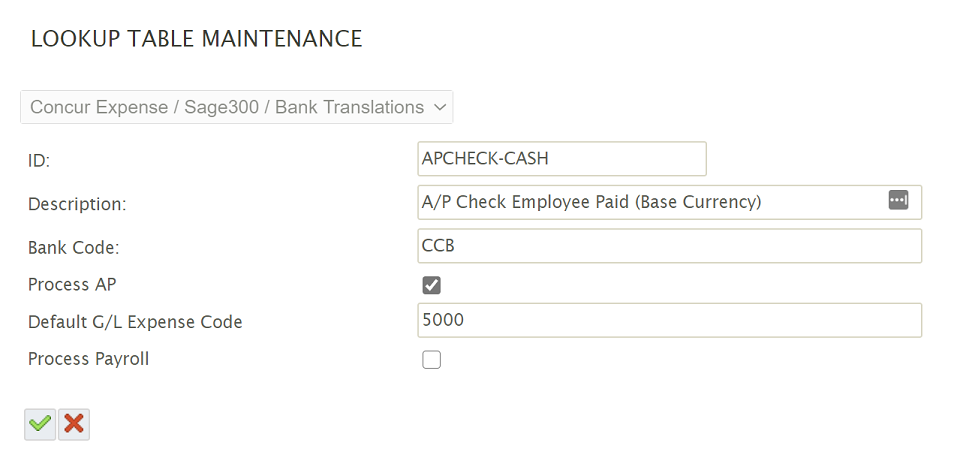Click the "ID:" field label
The height and width of the screenshot is (467, 960).
39,161
